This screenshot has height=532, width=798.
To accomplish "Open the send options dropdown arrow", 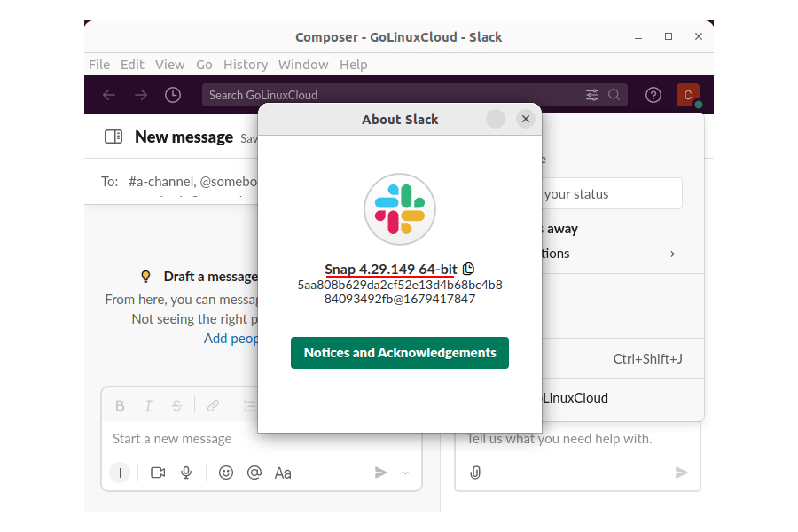I will point(405,473).
